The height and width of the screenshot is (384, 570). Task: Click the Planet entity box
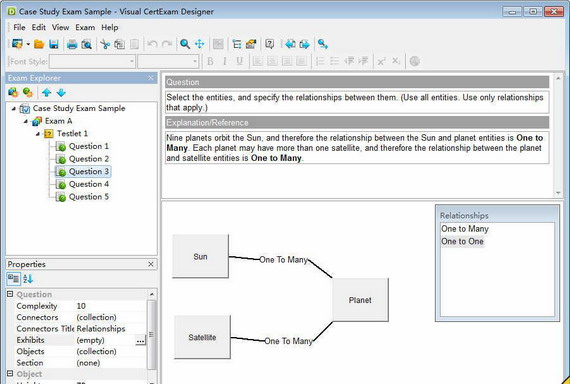click(x=360, y=300)
